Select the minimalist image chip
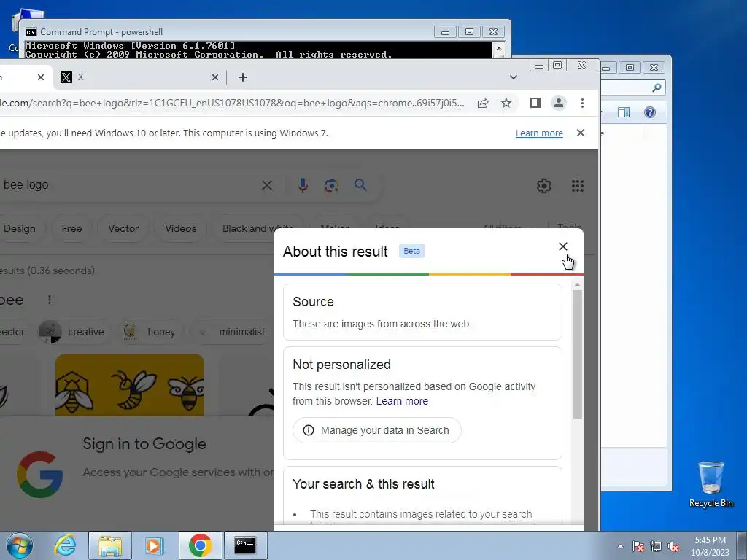Image resolution: width=747 pixels, height=560 pixels. 233,332
